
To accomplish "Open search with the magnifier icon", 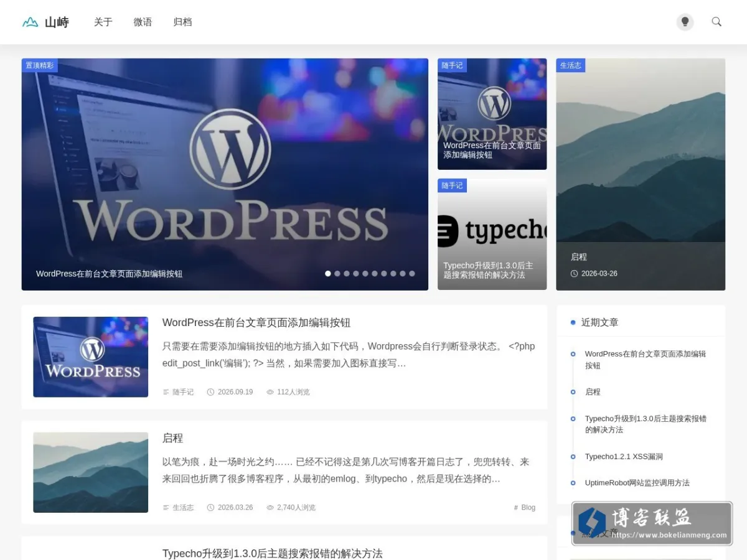I will click(716, 22).
